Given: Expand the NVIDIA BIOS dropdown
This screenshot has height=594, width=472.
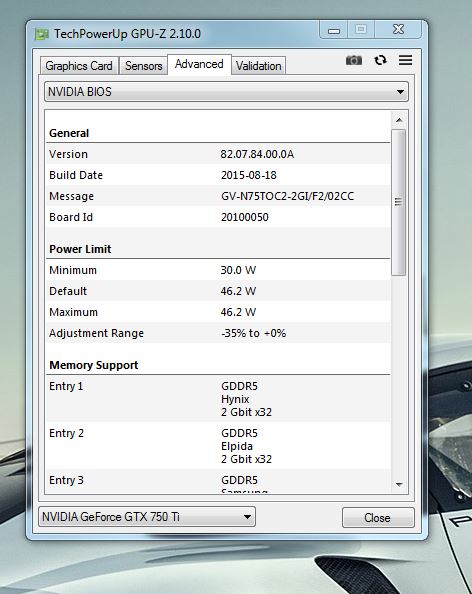Looking at the screenshot, I should tap(226, 92).
